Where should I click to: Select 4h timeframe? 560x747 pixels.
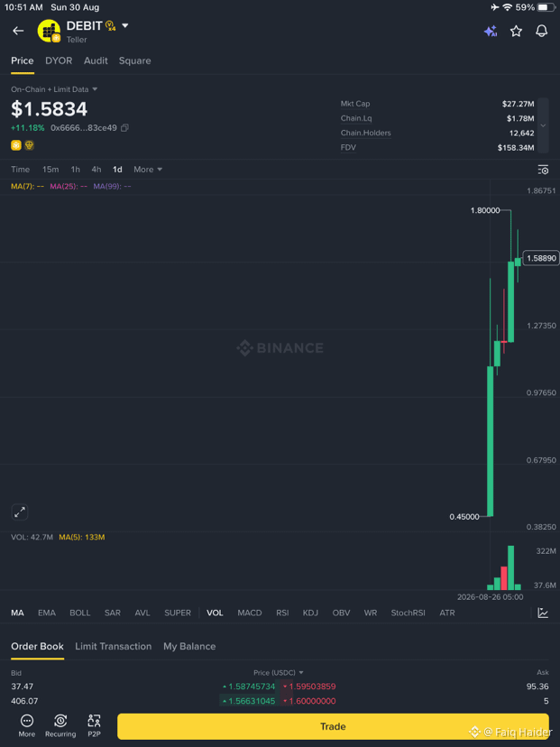(96, 170)
